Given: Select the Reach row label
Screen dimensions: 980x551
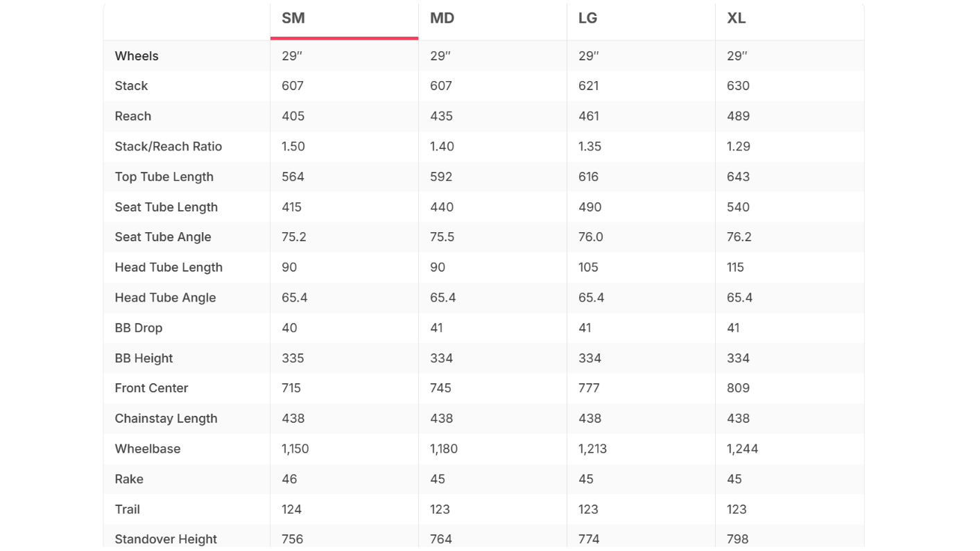Looking at the screenshot, I should click(132, 116).
